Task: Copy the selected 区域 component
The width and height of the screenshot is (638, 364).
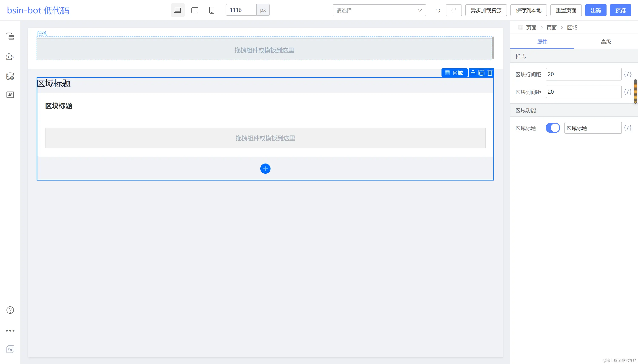Action: pos(481,73)
